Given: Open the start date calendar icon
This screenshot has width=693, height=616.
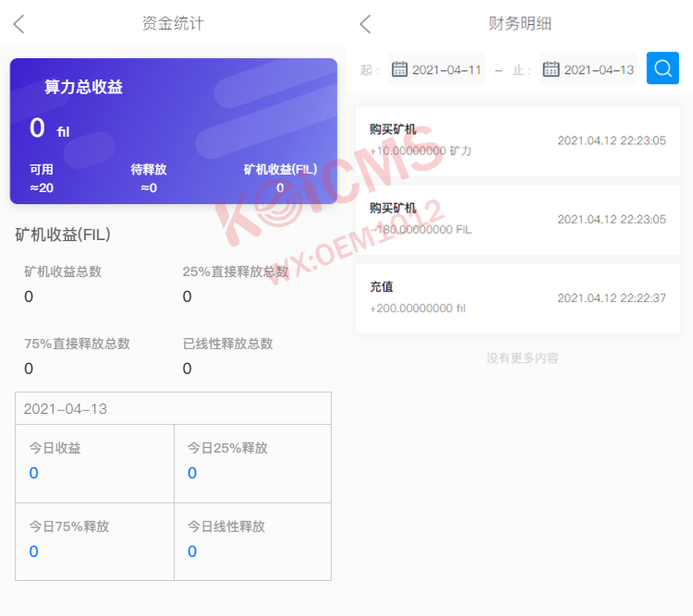Looking at the screenshot, I should point(399,69).
